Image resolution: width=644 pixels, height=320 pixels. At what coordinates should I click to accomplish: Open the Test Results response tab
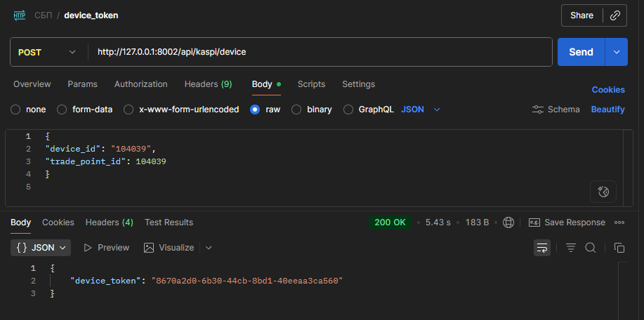pos(169,222)
